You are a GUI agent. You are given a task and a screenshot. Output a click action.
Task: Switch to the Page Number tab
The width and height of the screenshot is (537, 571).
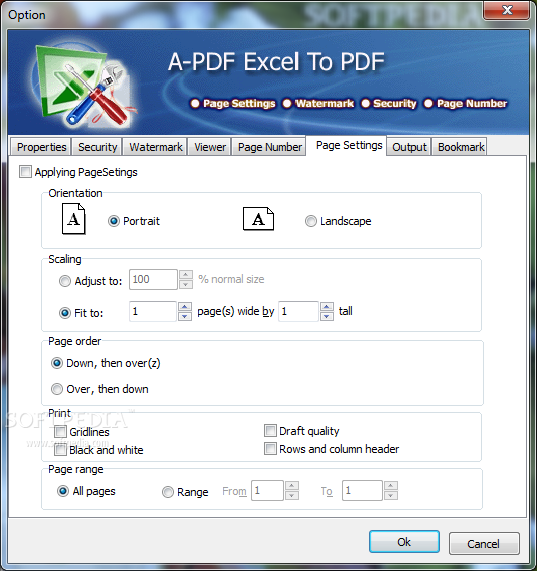[x=269, y=147]
